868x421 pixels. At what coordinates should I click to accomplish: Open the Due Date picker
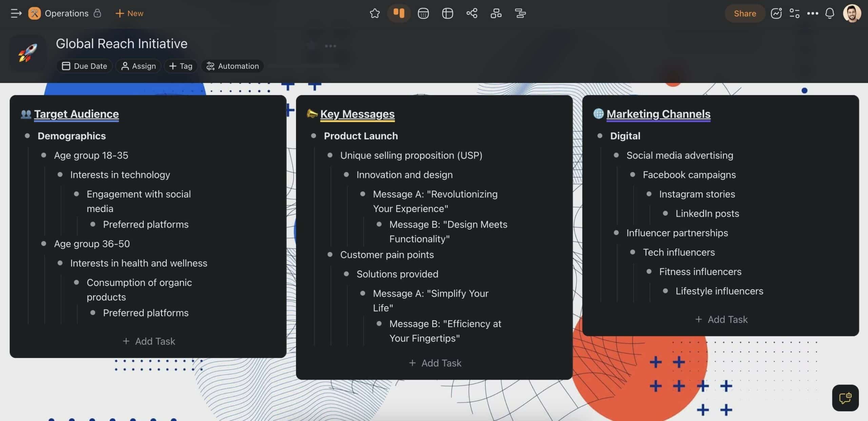[x=85, y=66]
